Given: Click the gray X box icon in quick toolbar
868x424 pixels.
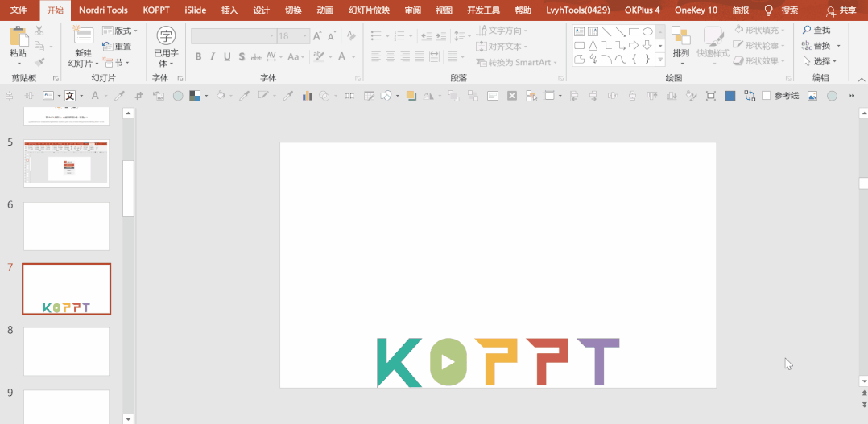Looking at the screenshot, I should click(x=512, y=96).
